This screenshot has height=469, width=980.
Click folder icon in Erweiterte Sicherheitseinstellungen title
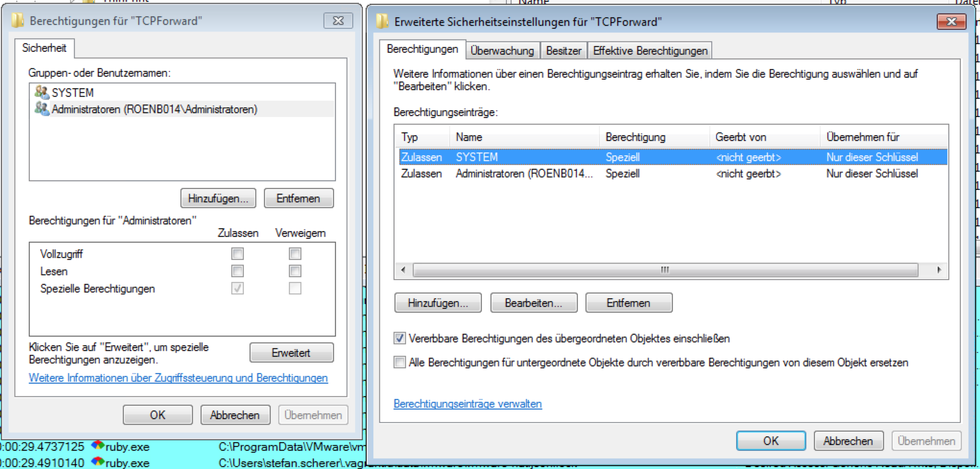click(382, 22)
